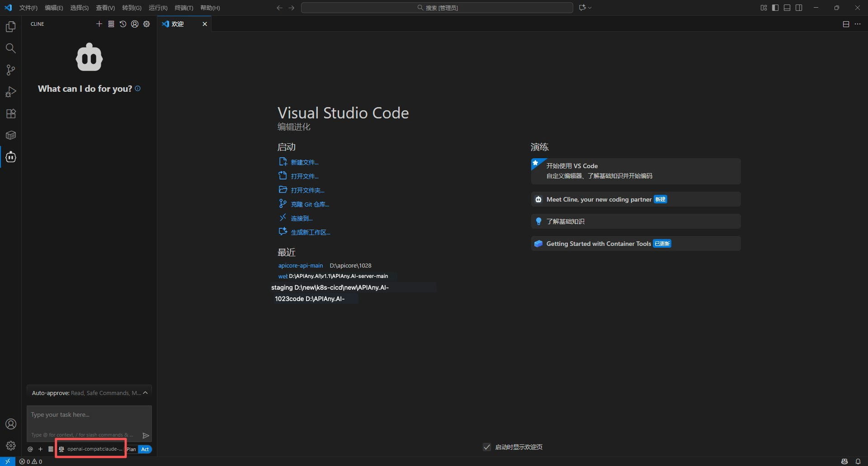Image resolution: width=868 pixels, height=466 pixels.
Task: Open MCP Servers from the Cline header
Action: pyautogui.click(x=111, y=24)
